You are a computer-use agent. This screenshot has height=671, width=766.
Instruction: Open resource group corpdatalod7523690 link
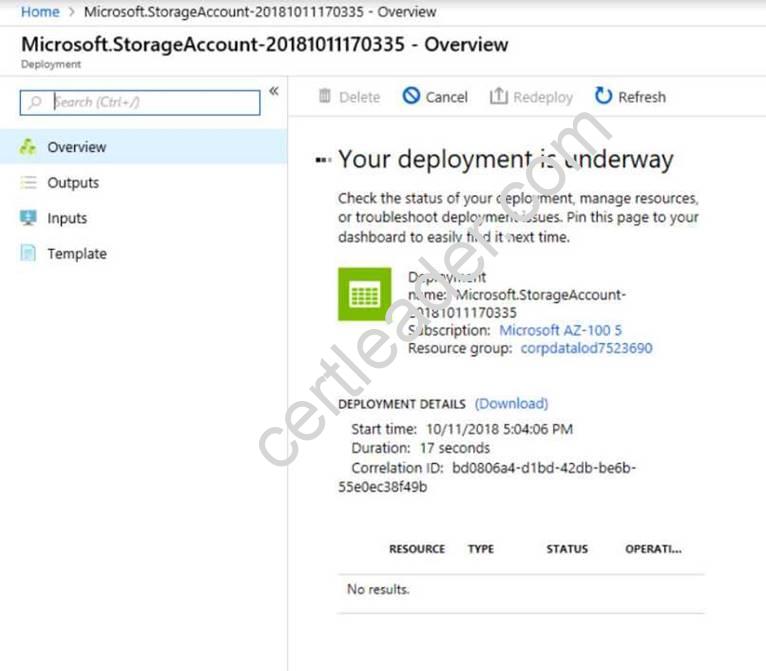586,348
